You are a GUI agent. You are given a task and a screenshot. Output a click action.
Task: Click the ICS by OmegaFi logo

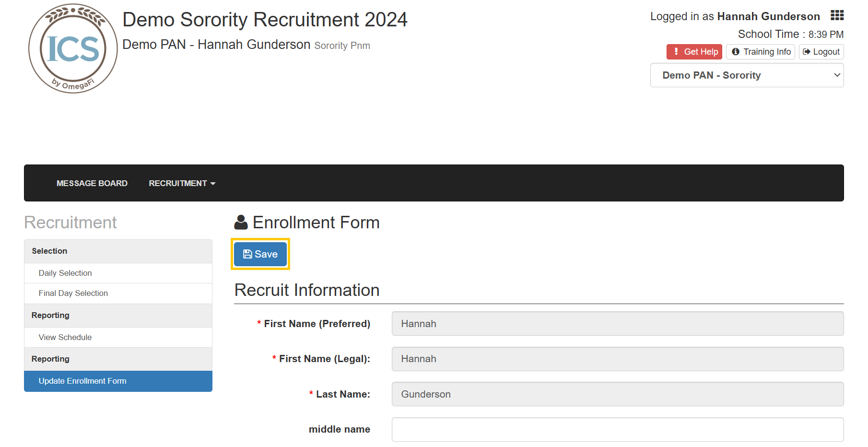click(73, 48)
